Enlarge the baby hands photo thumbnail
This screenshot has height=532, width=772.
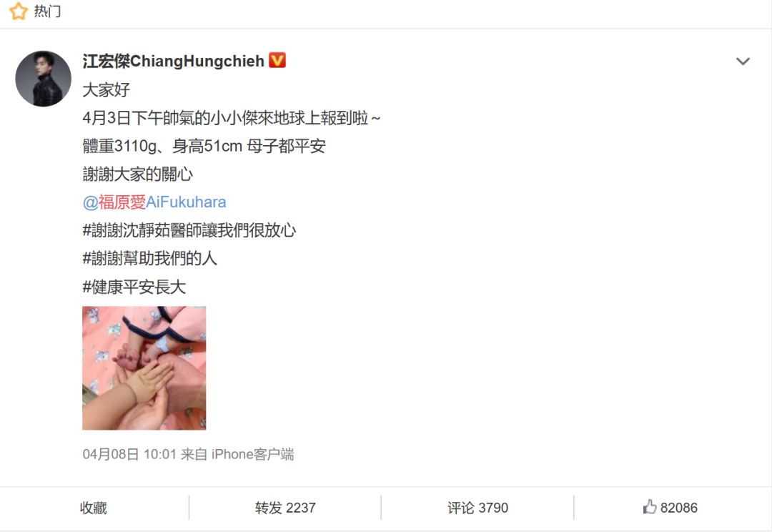tap(144, 368)
